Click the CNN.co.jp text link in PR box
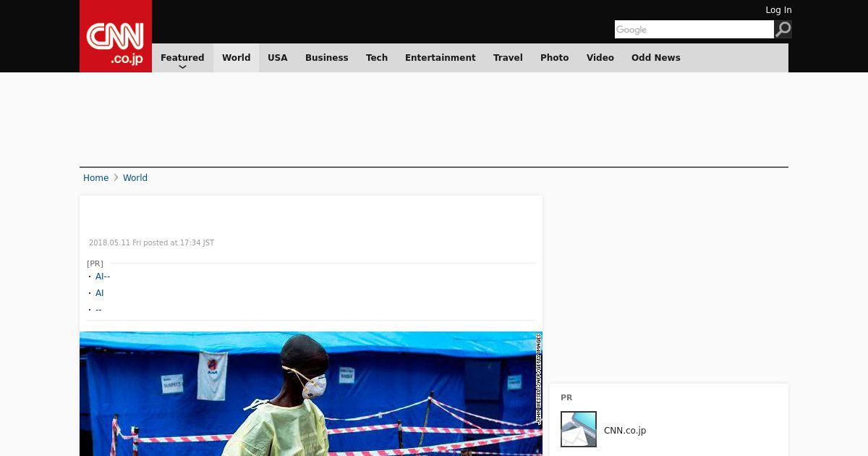Viewport: 868px width, 456px height. 625,431
